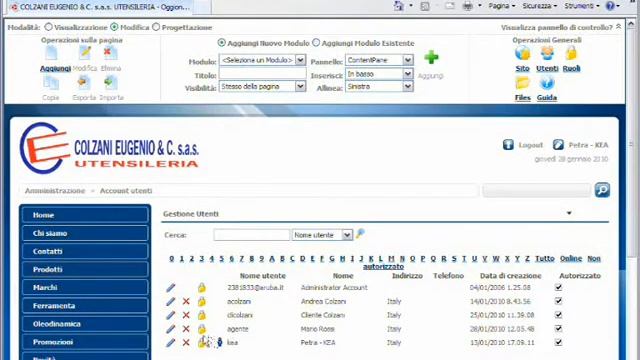Select Aggiungi Nuovo Modulo radio button
This screenshot has height=360, width=640.
[x=222, y=42]
